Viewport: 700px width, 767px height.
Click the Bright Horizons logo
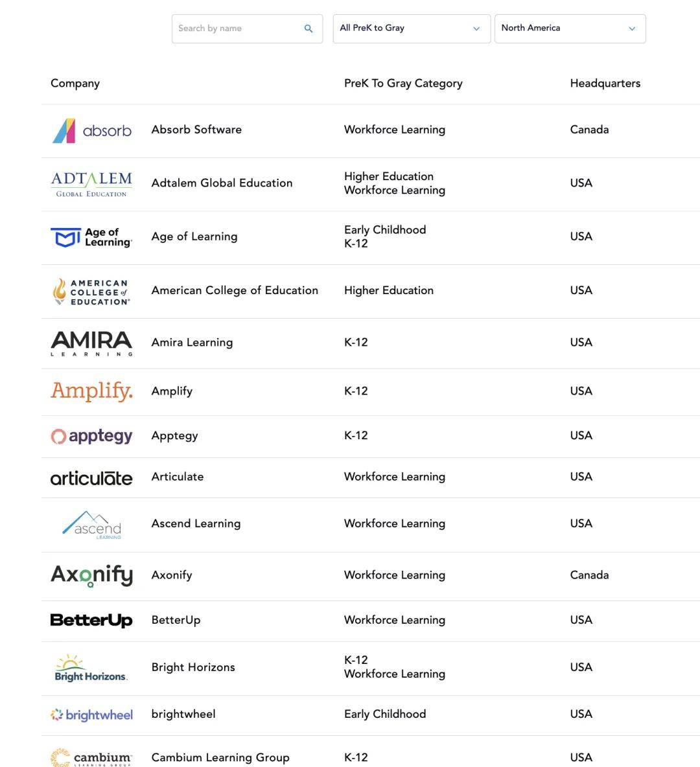tap(91, 668)
